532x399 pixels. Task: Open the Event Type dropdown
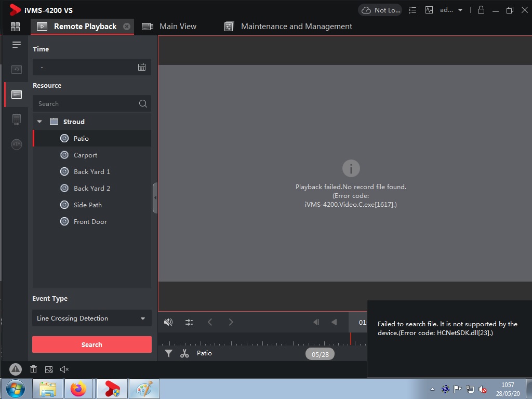(91, 318)
